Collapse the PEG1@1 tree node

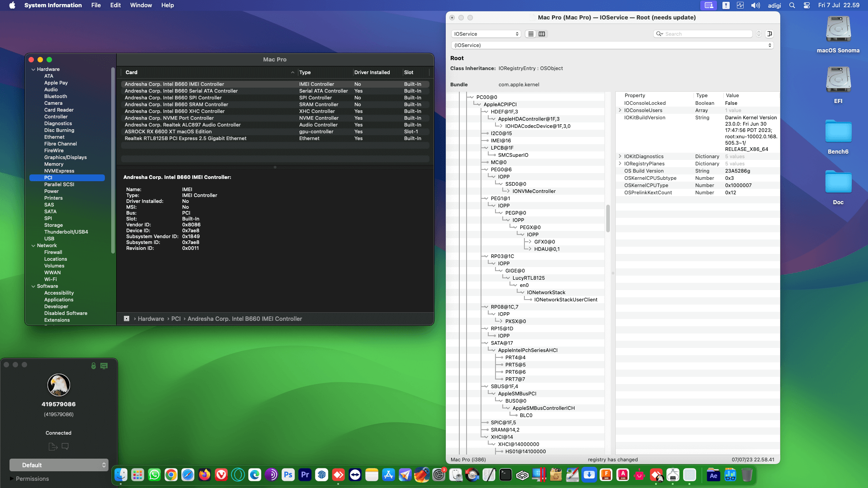(x=486, y=198)
